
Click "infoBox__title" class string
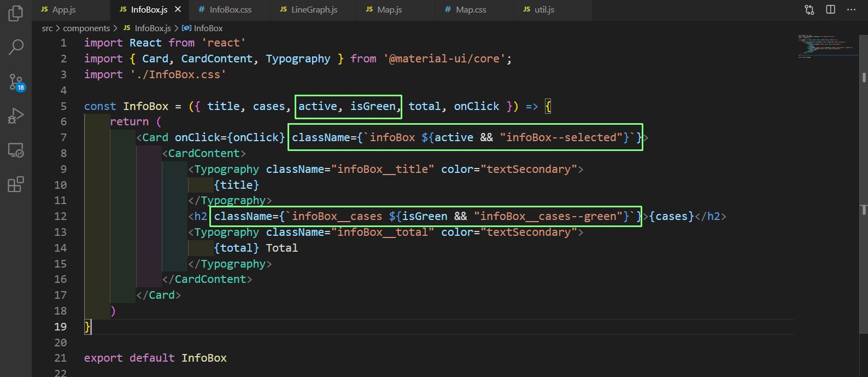click(x=383, y=169)
